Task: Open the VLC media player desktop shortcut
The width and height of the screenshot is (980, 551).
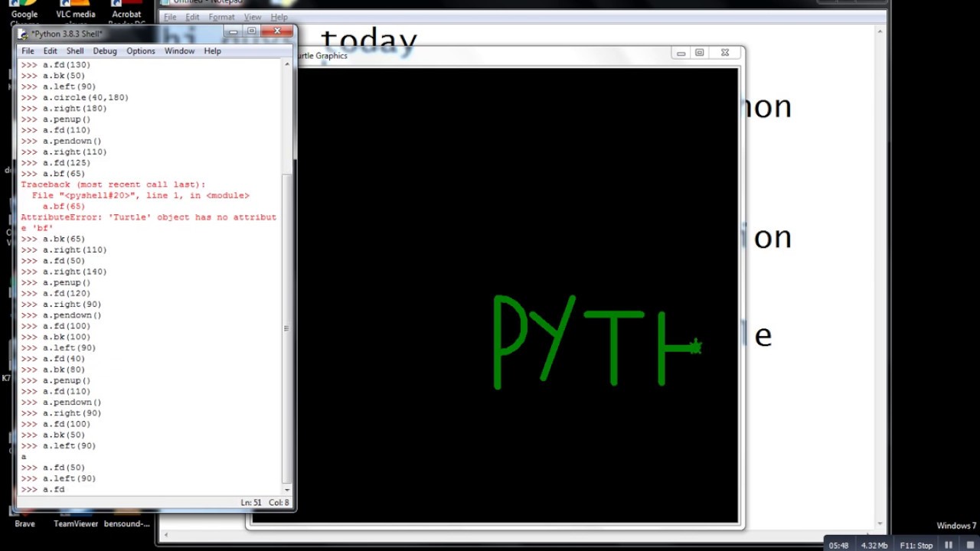Action: pos(76,14)
